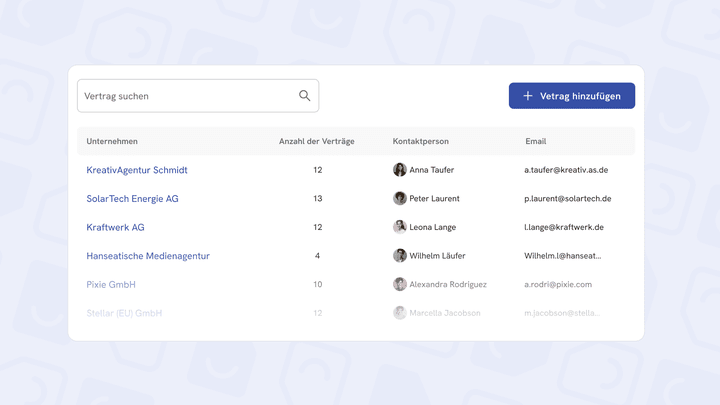Open the Stellar (EU) GmbH link

(x=124, y=313)
